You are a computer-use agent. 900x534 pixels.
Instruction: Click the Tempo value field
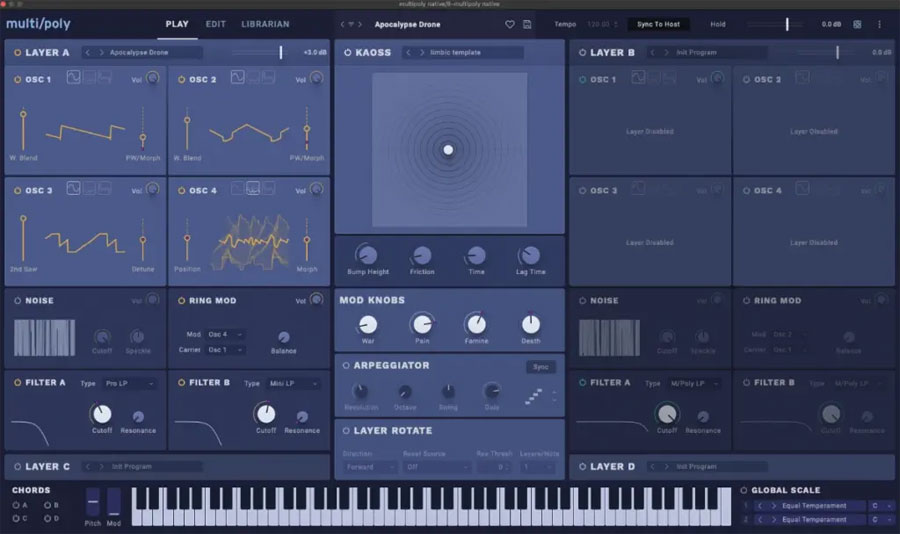pos(602,24)
